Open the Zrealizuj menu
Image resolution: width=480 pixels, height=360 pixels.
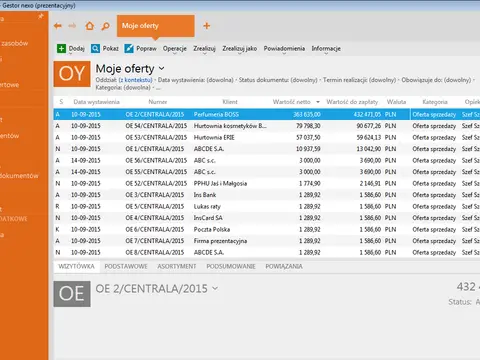click(x=204, y=49)
